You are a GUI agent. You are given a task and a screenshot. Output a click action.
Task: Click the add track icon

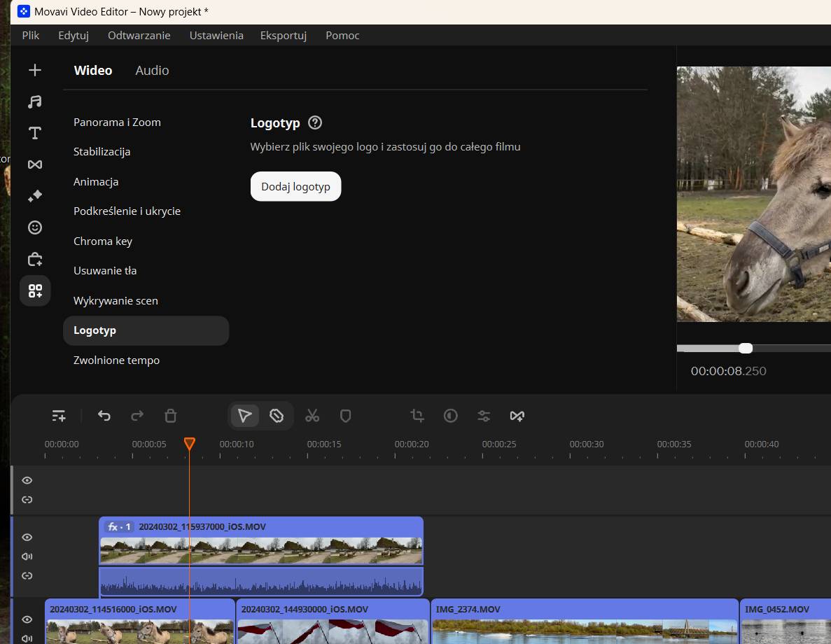coord(59,416)
